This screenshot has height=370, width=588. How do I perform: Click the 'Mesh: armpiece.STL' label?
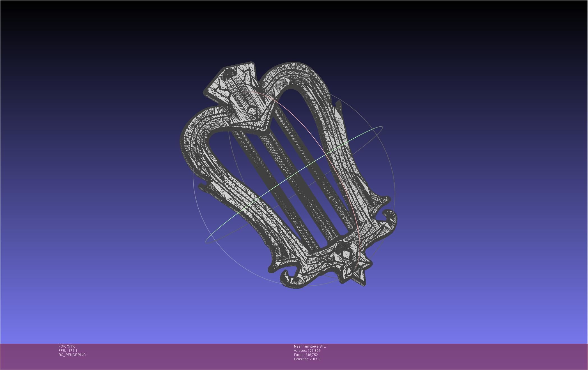(310, 346)
